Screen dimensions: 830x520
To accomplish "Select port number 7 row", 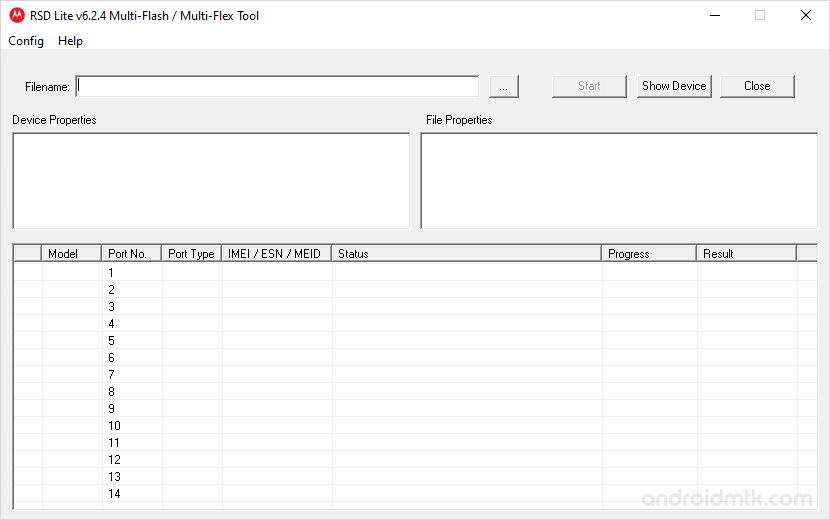I will click(x=416, y=374).
